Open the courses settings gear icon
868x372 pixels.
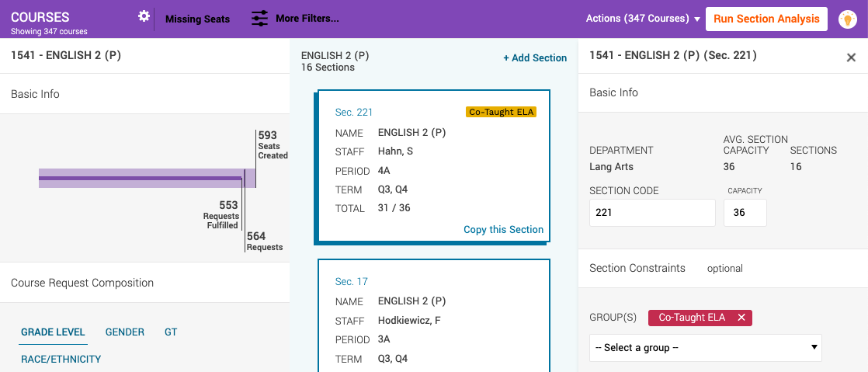[x=144, y=16]
